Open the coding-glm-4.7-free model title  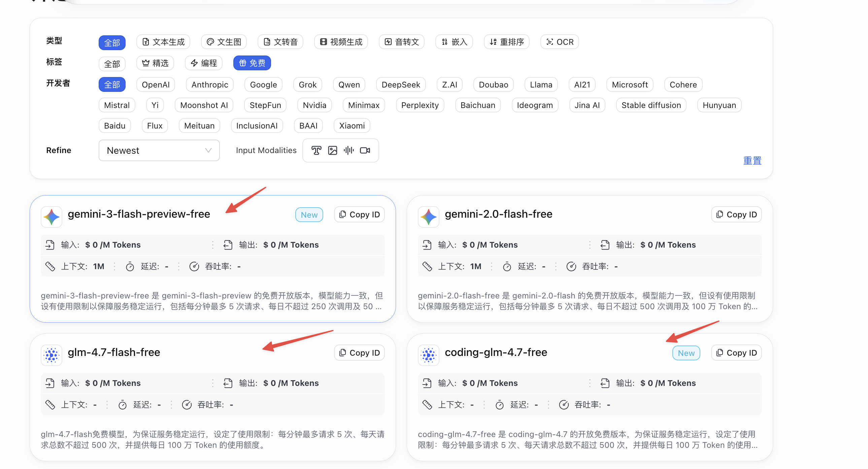(x=496, y=352)
